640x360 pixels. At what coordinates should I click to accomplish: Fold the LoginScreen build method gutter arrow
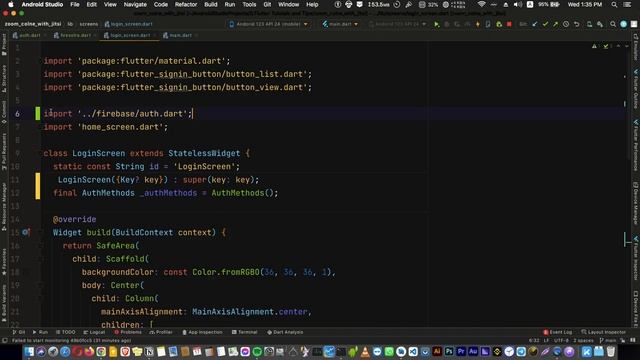(x=40, y=232)
